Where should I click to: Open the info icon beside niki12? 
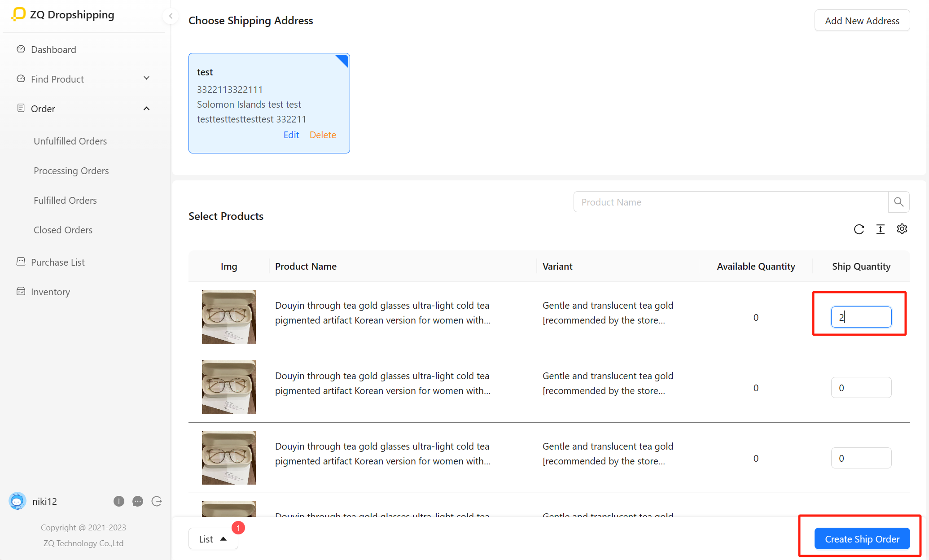coord(119,501)
